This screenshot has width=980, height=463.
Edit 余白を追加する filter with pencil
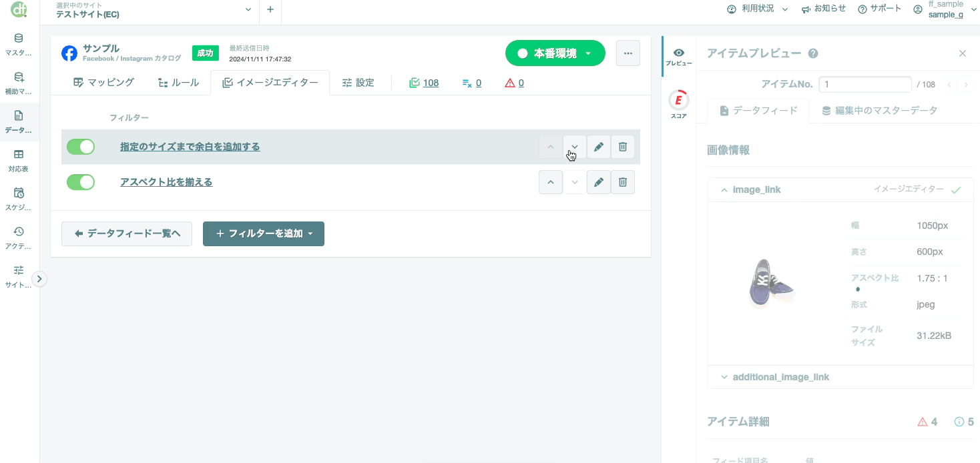point(599,147)
